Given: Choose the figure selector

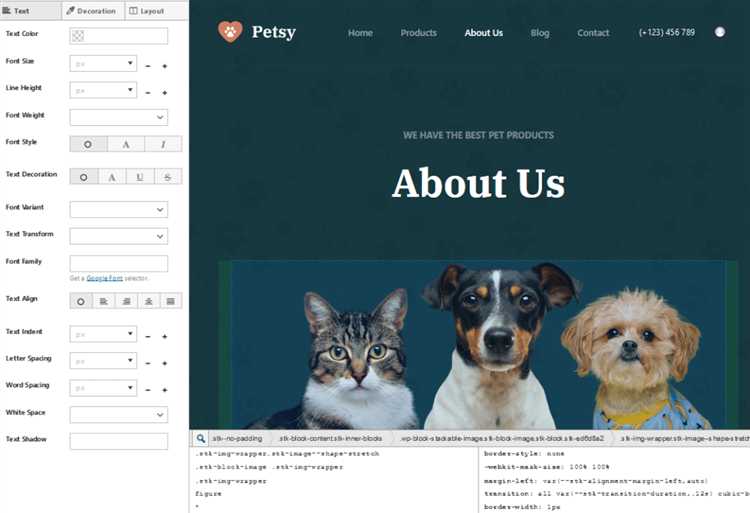Looking at the screenshot, I should pos(208,493).
